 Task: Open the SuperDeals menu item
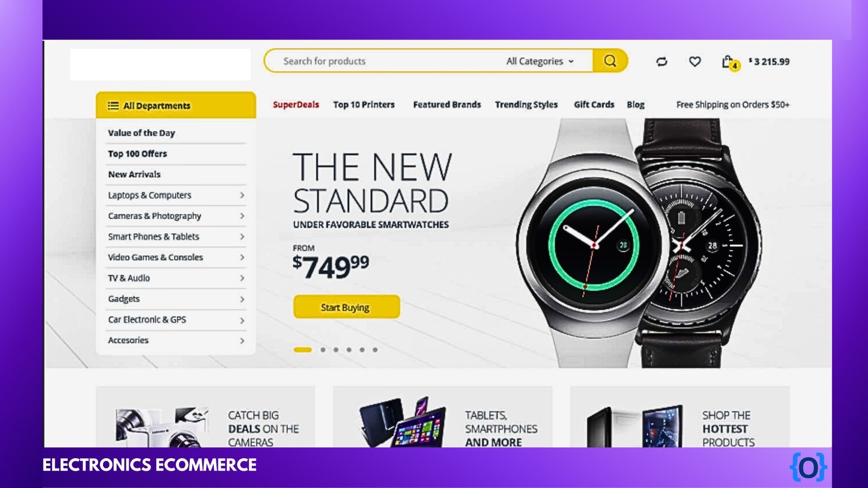(296, 105)
